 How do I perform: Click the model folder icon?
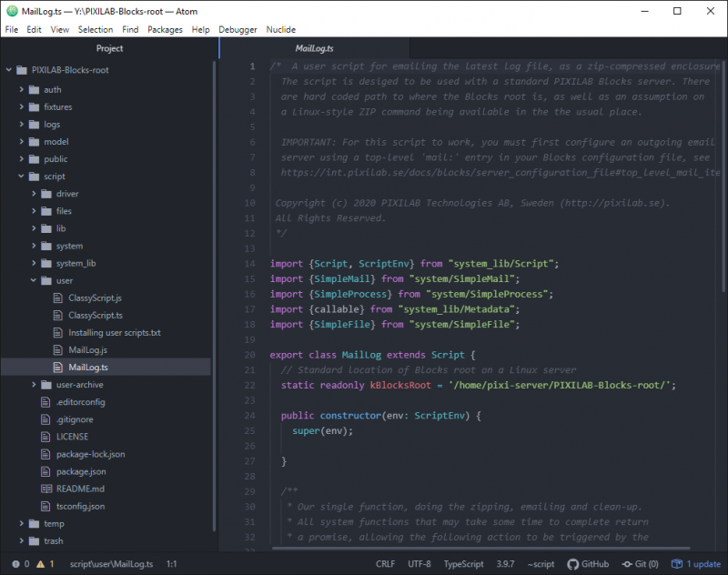point(34,142)
